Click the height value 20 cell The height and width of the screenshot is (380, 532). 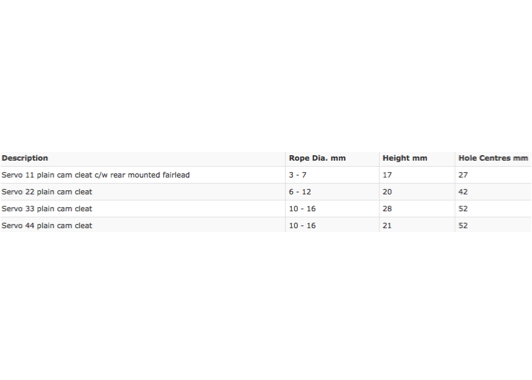(387, 192)
